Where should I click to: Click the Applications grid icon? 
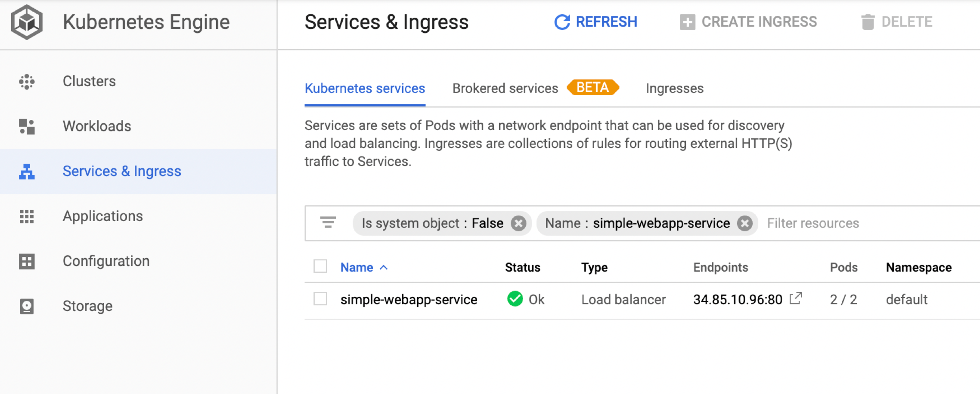tap(27, 216)
